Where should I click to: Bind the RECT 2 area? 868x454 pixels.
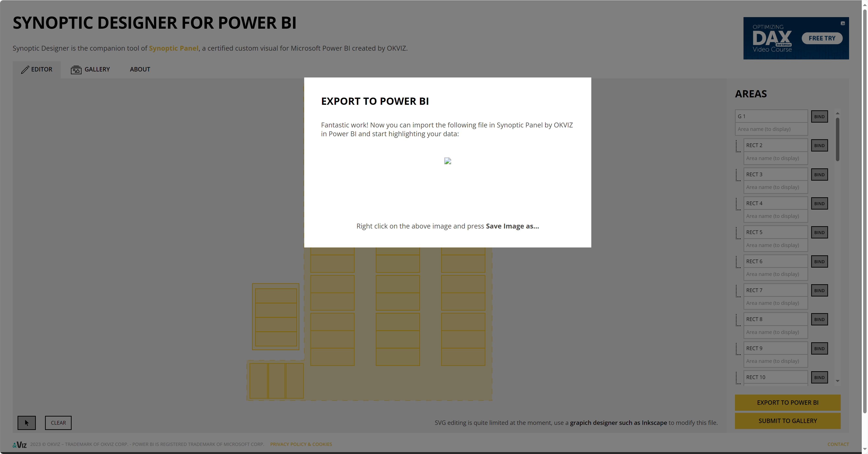tap(819, 145)
